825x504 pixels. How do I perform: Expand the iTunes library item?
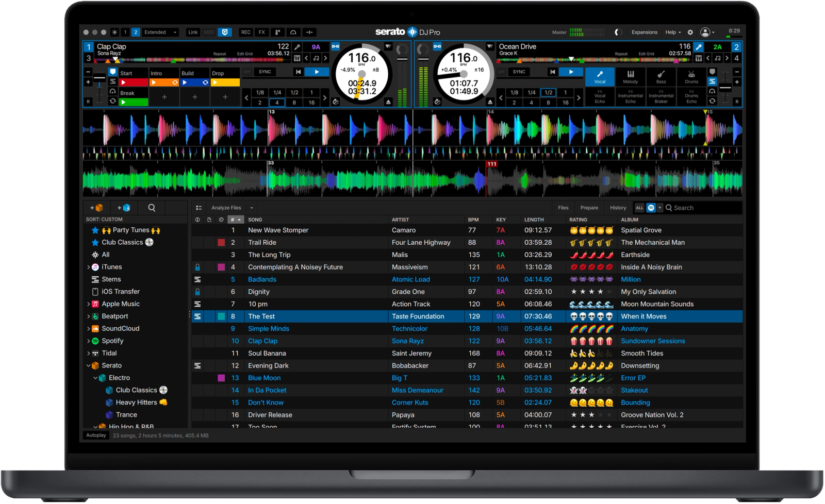click(88, 267)
